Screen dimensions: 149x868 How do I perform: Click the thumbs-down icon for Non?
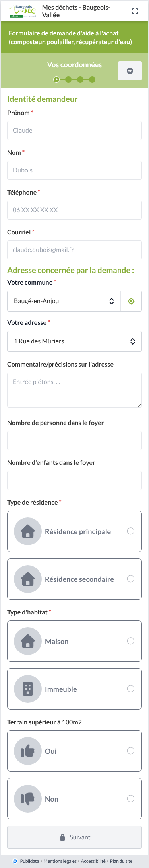28,799
